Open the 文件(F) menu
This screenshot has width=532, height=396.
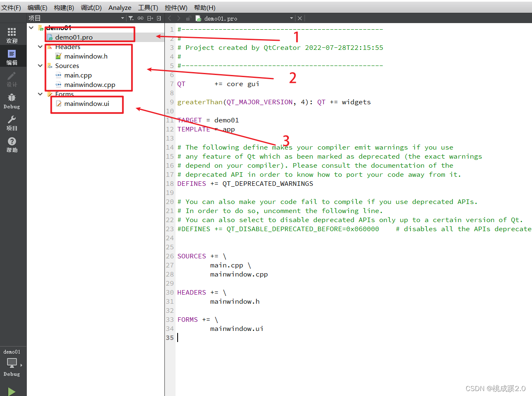click(x=11, y=7)
